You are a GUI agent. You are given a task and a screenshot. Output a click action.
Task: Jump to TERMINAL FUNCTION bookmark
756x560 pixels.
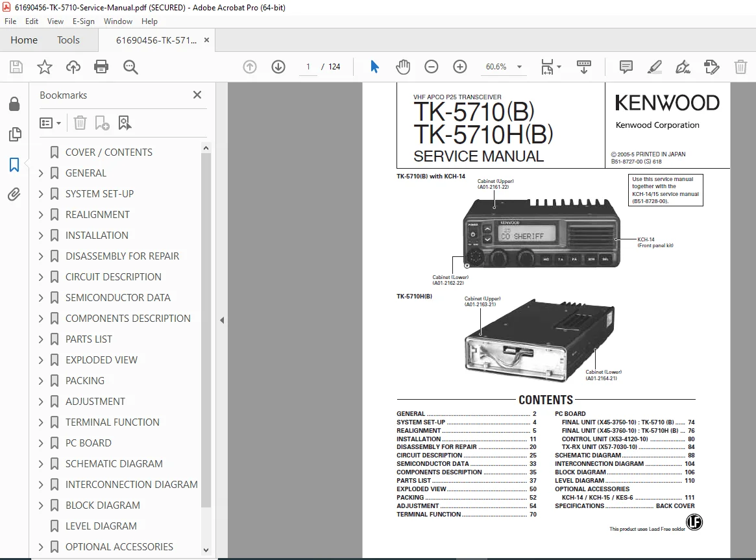pyautogui.click(x=112, y=422)
